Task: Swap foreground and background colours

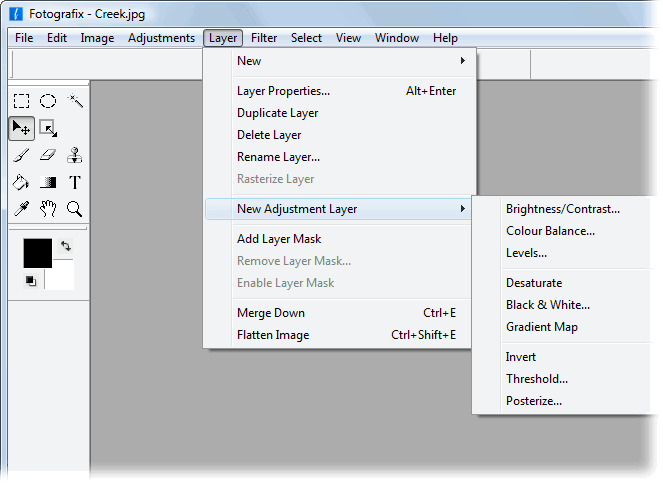Action: [x=66, y=245]
